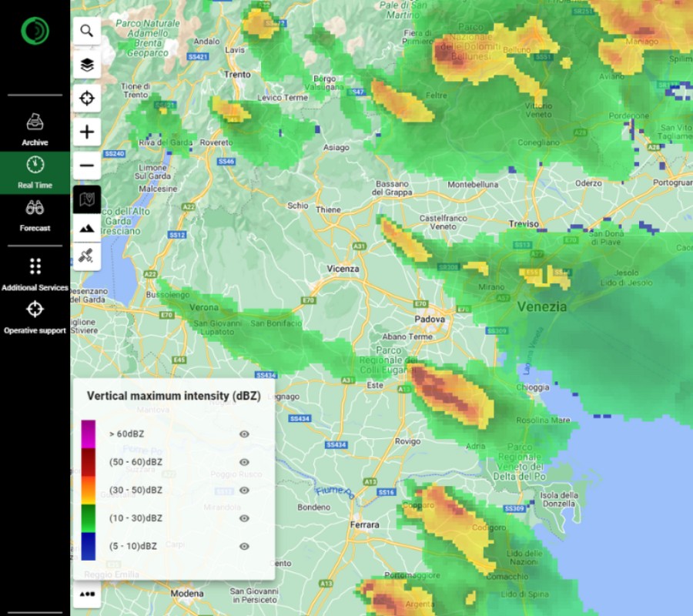Click the Rovigo town label on map
693x616 pixels.
[x=407, y=441]
